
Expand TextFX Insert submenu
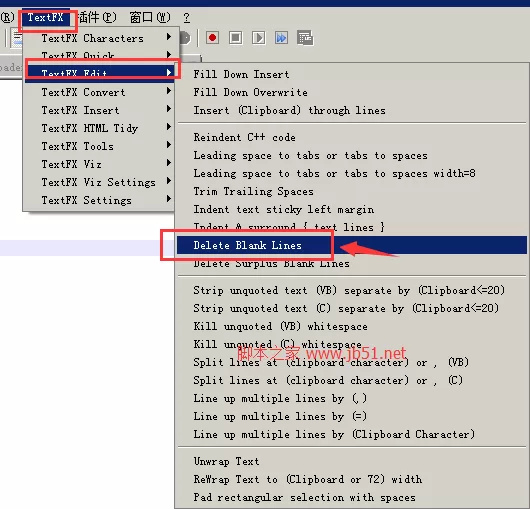pos(99,110)
